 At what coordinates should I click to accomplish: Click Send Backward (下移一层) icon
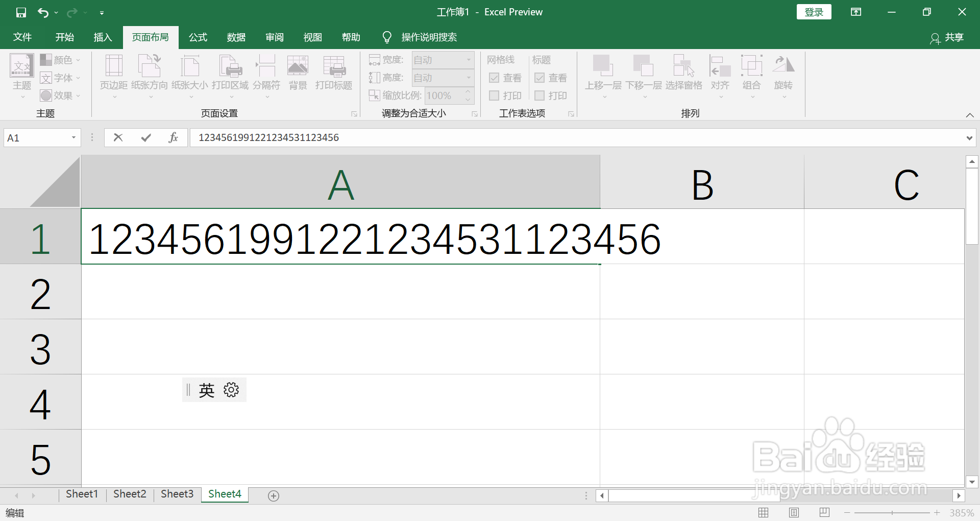[643, 65]
